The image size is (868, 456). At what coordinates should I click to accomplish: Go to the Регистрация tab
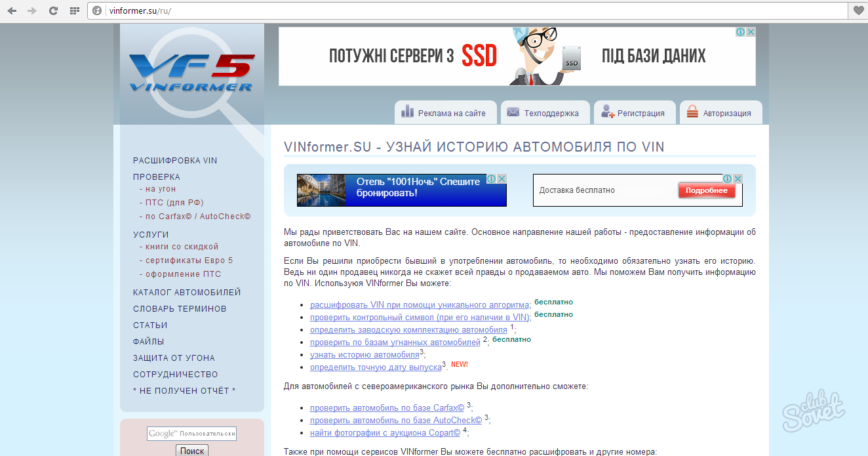point(633,113)
